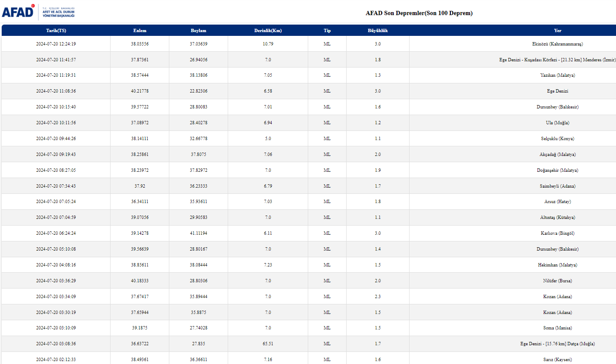The image size is (616, 364).
Task: Select date 2024-07-20 06:24:24
Action: pos(56,233)
